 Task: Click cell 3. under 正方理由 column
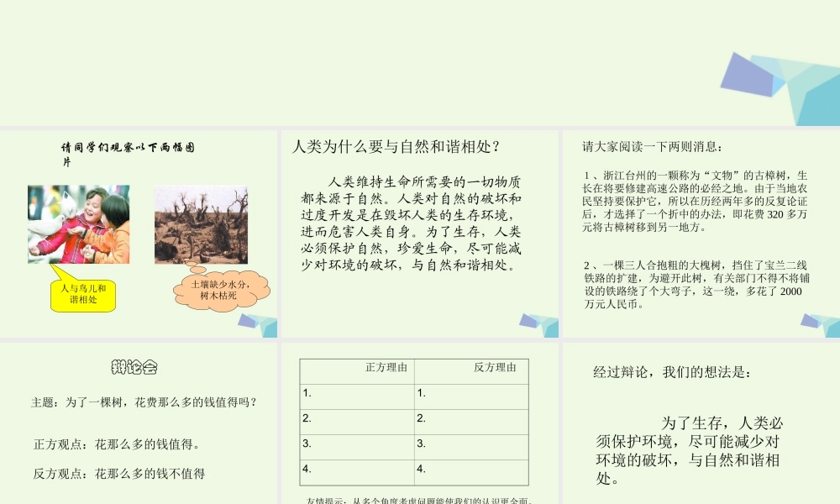pyautogui.click(x=357, y=447)
